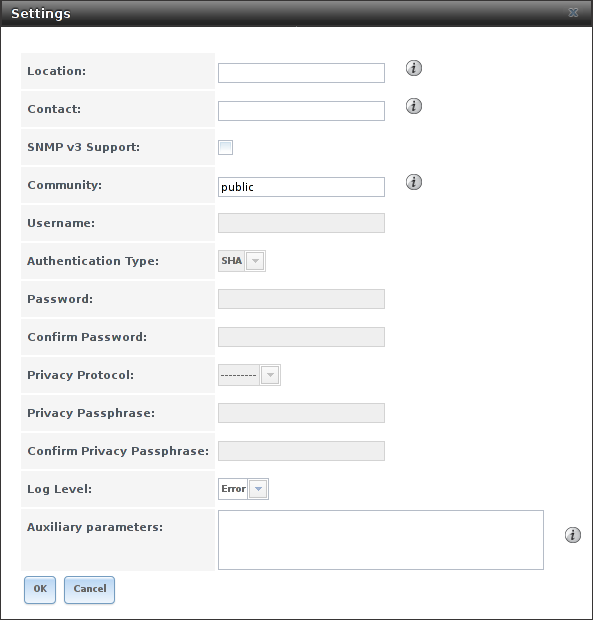Open info tooltip for Auxiliary parameters
This screenshot has height=620, width=593.
click(x=573, y=535)
